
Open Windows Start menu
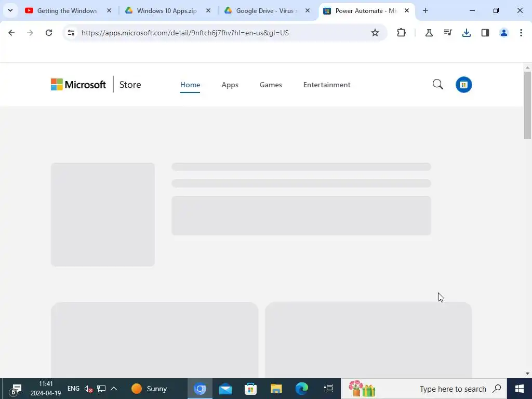(x=520, y=389)
